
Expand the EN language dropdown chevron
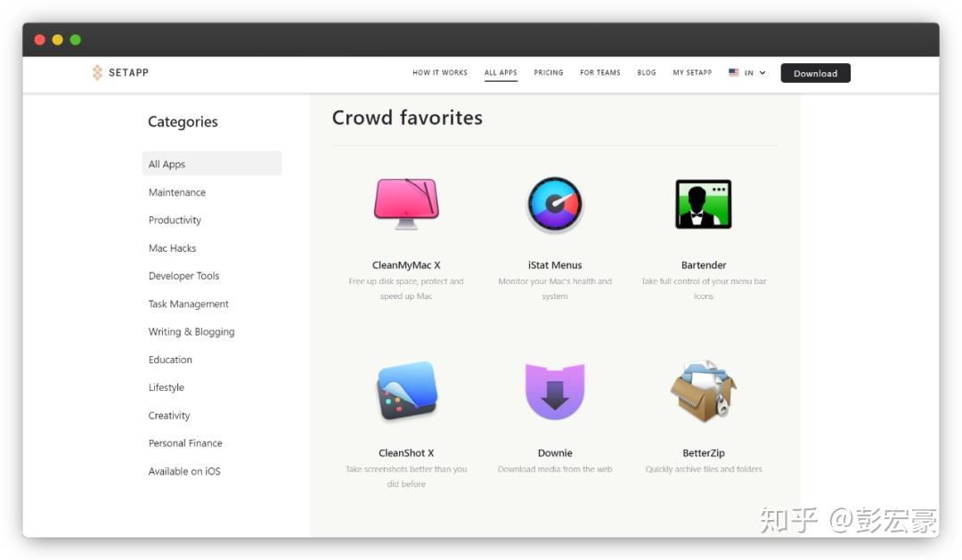pos(762,72)
